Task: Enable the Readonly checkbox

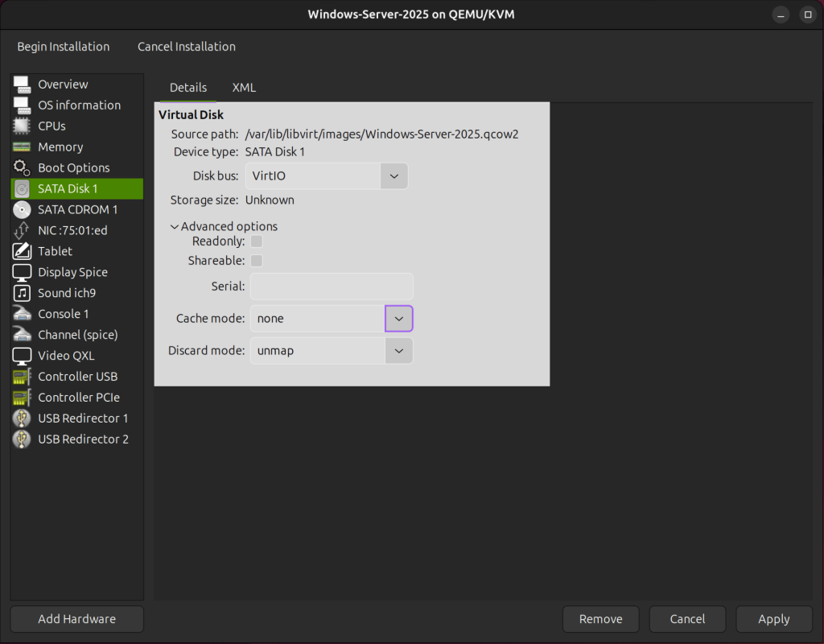Action: coord(256,241)
